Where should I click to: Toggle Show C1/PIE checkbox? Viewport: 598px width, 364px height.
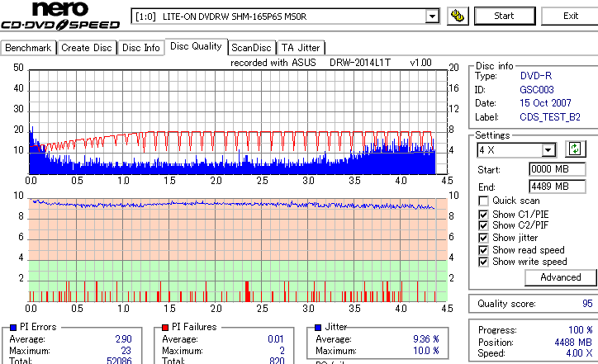tap(483, 215)
